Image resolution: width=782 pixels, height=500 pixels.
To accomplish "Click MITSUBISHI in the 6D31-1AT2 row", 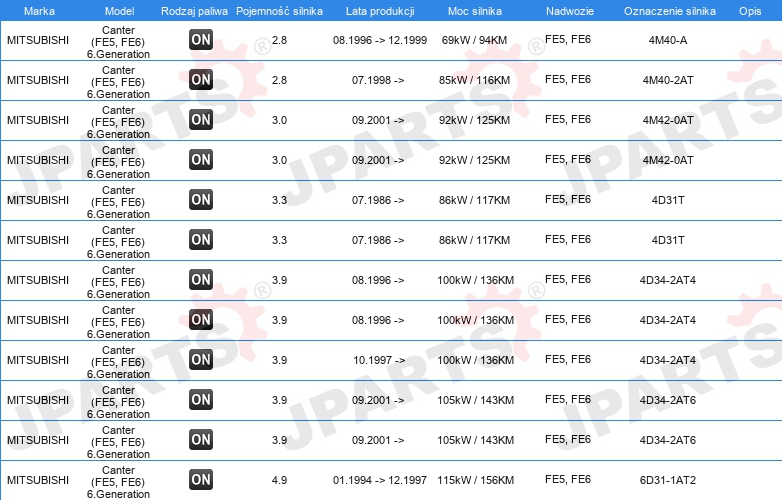I will click(x=38, y=480).
